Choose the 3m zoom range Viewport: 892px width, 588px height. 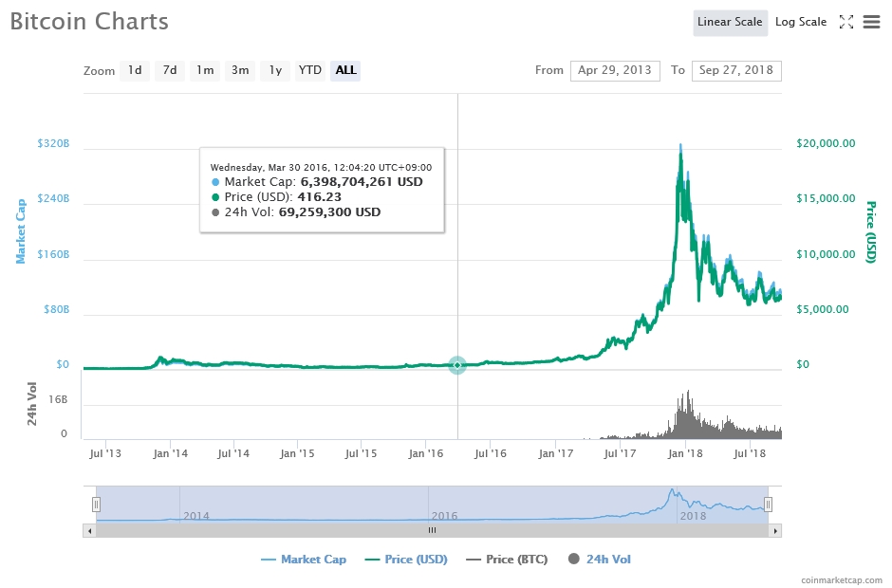click(x=240, y=70)
